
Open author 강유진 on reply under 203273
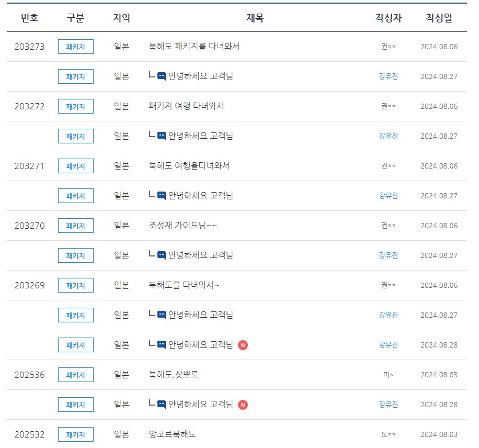[x=388, y=76]
